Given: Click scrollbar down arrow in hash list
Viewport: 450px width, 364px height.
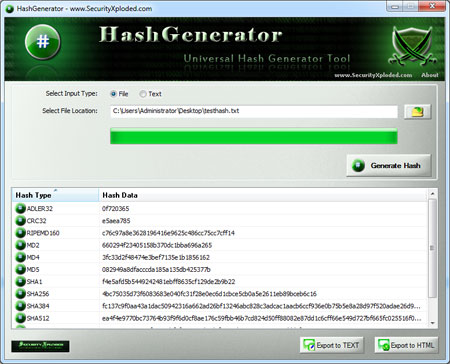Looking at the screenshot, I should pyautogui.click(x=432, y=323).
